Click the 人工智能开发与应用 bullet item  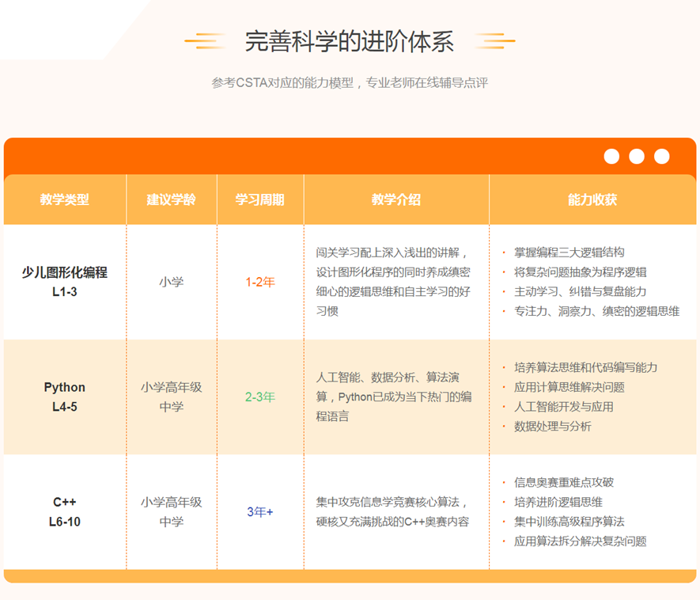coord(563,407)
